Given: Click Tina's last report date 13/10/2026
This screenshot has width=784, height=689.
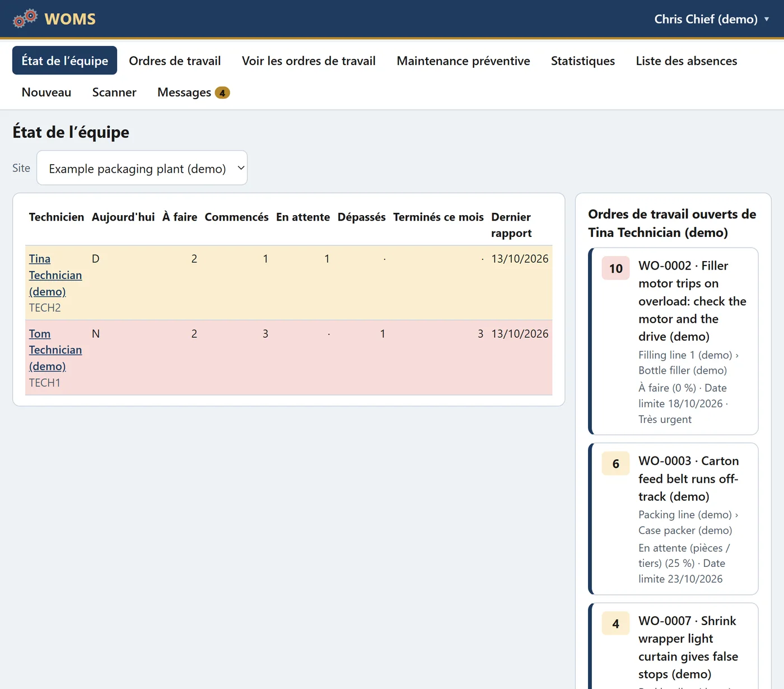Looking at the screenshot, I should (x=520, y=259).
